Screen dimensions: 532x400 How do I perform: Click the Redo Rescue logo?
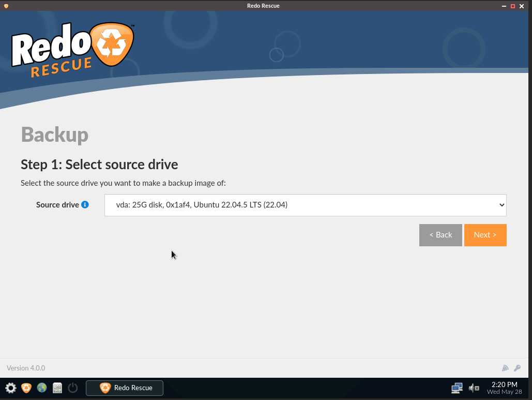[x=73, y=50]
